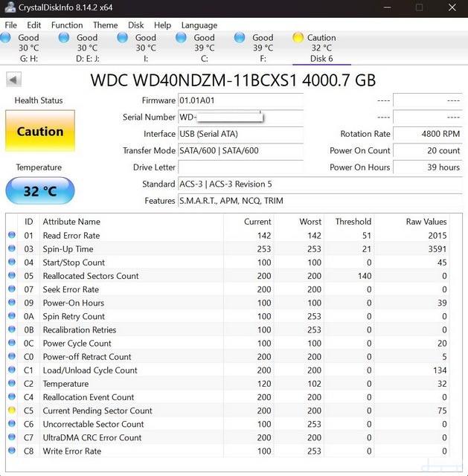Image resolution: width=468 pixels, height=476 pixels.
Task: Click the blue status orb for drive C:
Action: (182, 38)
